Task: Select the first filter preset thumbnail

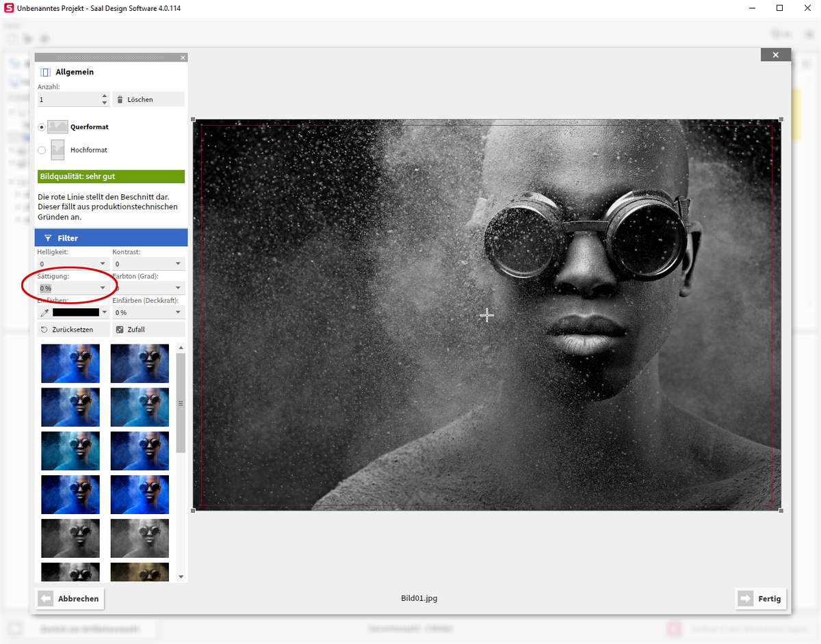Action: (x=70, y=363)
